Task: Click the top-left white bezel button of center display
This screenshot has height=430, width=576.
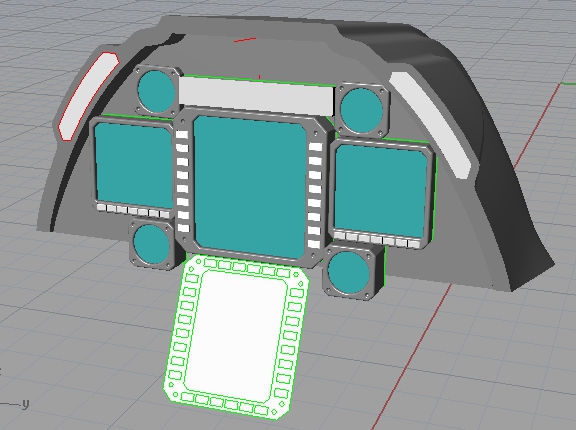Action: [182, 134]
